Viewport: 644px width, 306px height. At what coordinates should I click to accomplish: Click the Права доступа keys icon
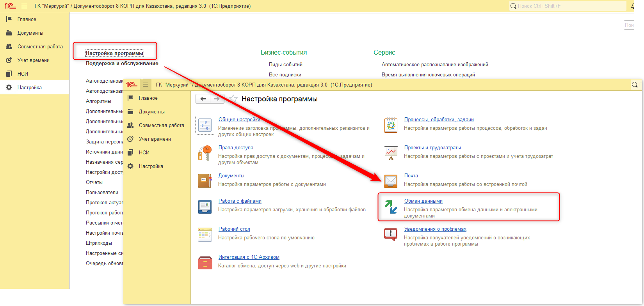pos(205,153)
